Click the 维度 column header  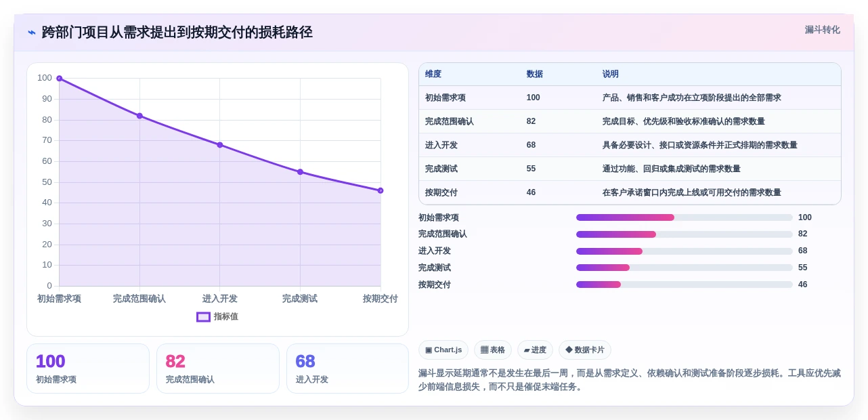pyautogui.click(x=433, y=74)
